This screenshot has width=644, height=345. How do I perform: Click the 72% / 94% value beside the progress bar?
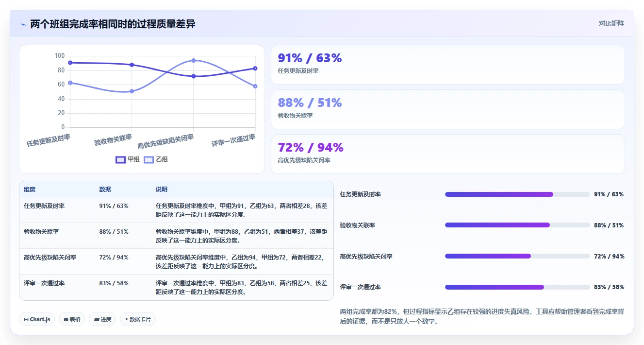tap(609, 256)
